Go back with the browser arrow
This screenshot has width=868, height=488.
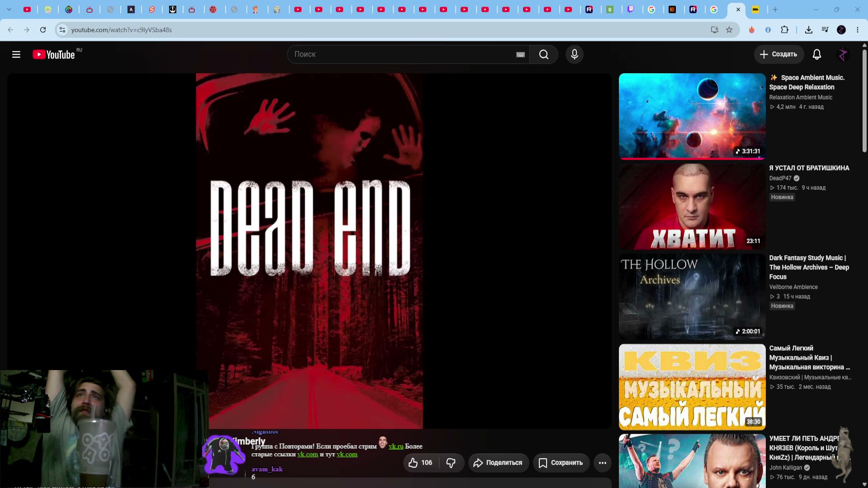[x=10, y=30]
